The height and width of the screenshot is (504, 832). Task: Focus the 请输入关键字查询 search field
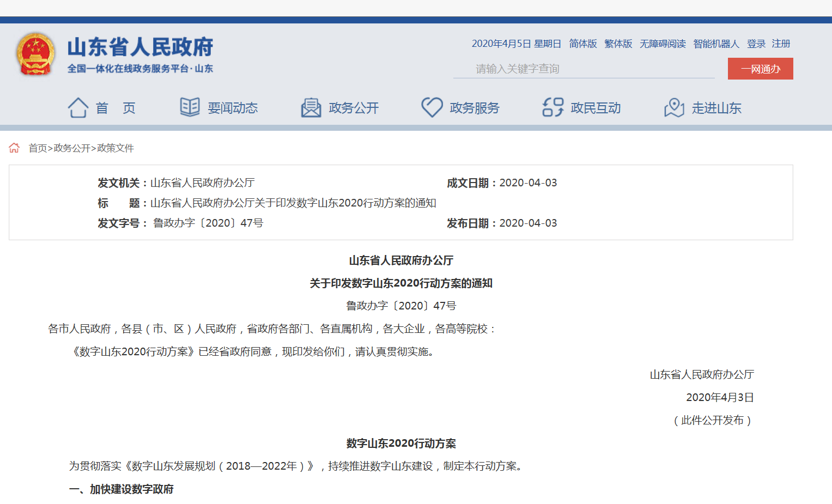click(x=584, y=69)
